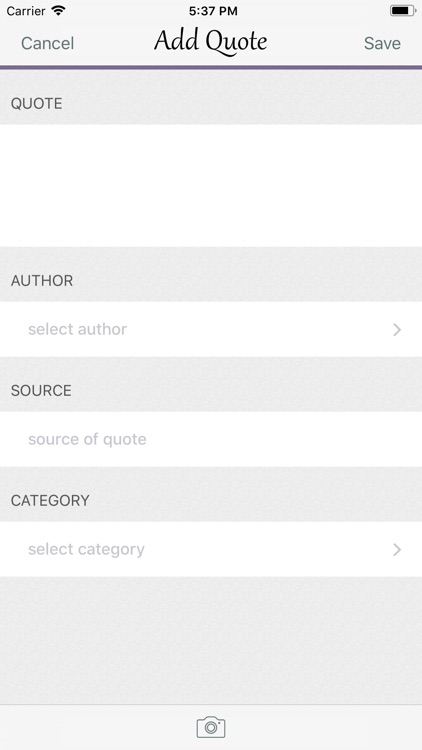
Task: Tap the "select author" placeholder text
Action: pos(78,329)
